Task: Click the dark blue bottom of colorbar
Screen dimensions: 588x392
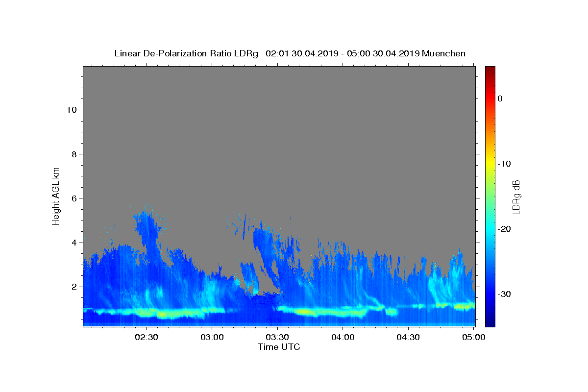Action: [x=490, y=321]
